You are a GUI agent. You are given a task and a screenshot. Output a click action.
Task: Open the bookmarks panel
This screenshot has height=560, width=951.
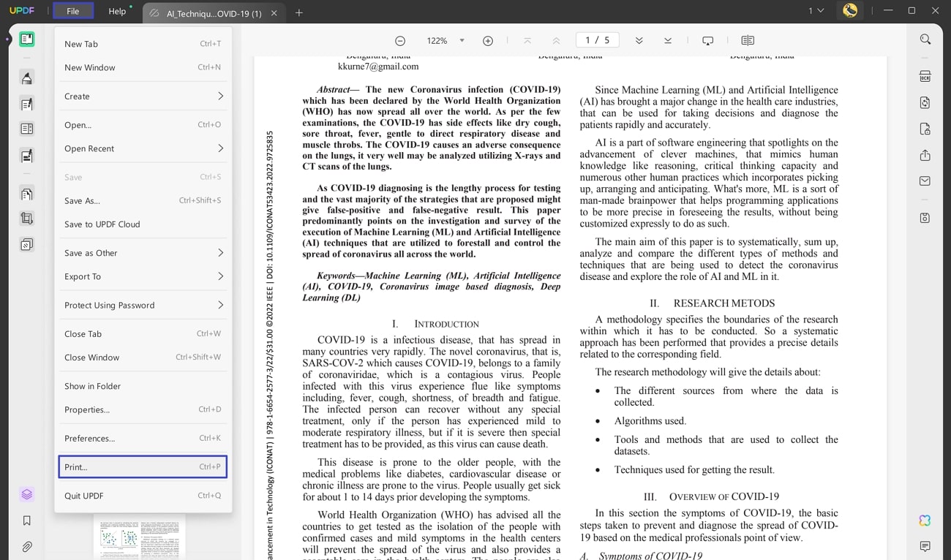tap(27, 521)
